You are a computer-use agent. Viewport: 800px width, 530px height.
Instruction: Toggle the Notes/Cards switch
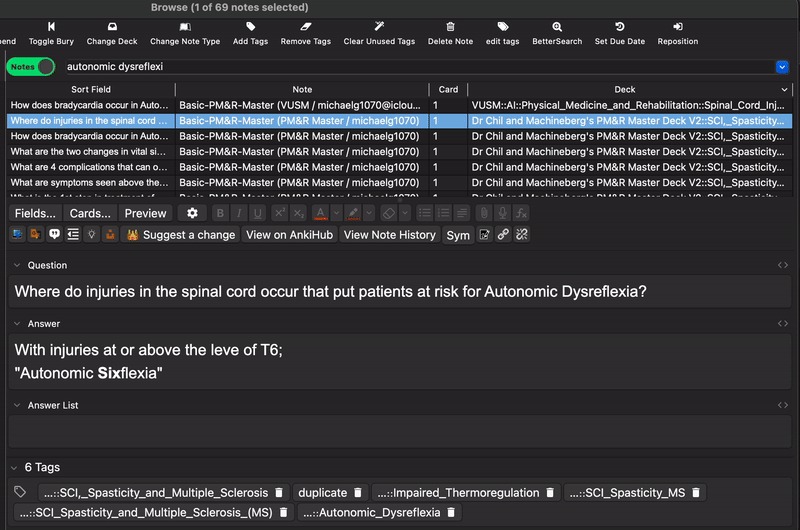[32, 67]
